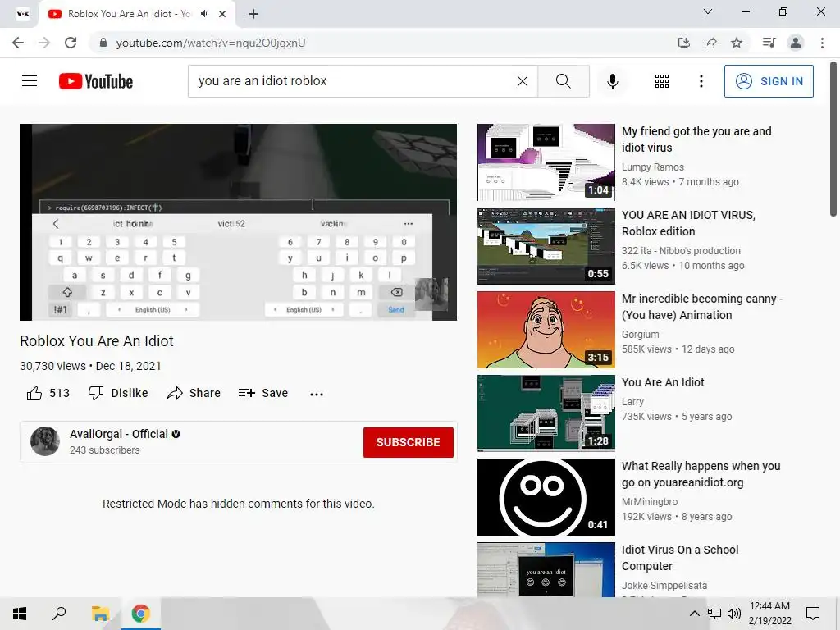Clear the search box with the X

click(523, 81)
